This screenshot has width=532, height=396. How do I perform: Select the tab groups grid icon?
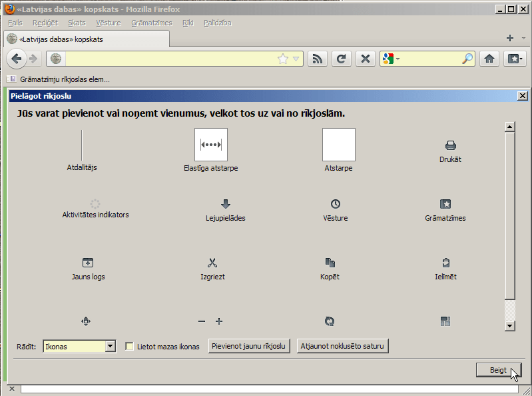click(x=445, y=321)
